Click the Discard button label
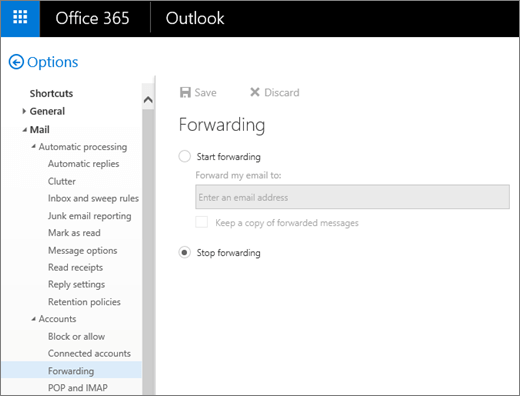This screenshot has height=396, width=520. coord(282,92)
